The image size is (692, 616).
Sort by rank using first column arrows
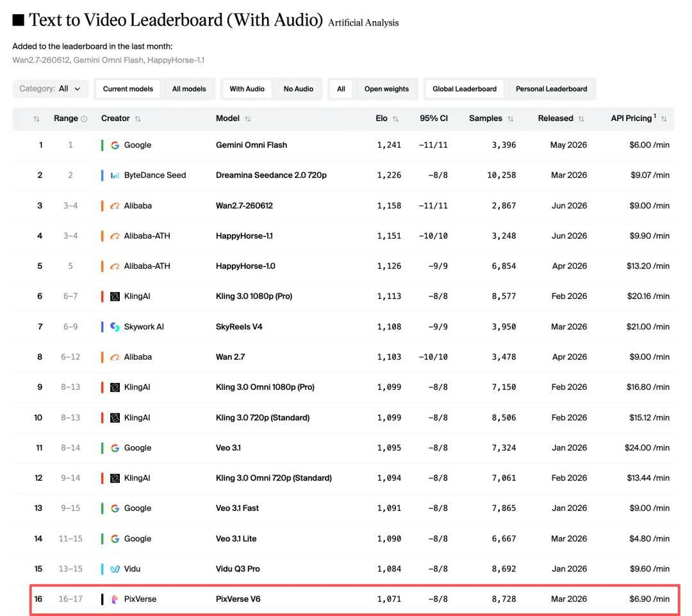pos(37,118)
